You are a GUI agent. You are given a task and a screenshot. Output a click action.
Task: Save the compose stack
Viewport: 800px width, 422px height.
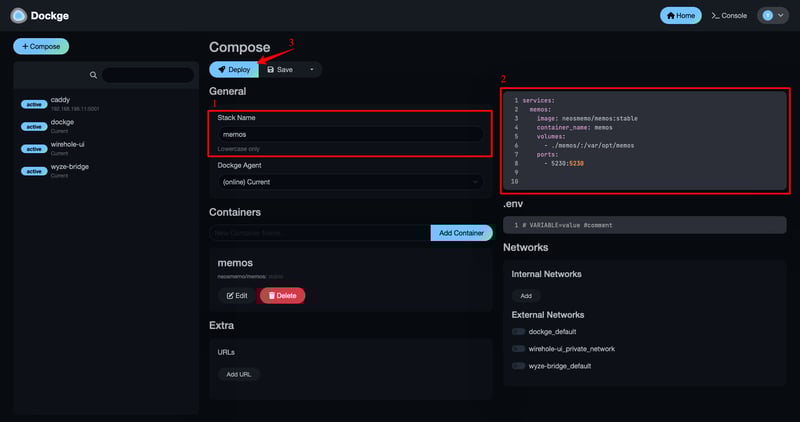tap(279, 70)
